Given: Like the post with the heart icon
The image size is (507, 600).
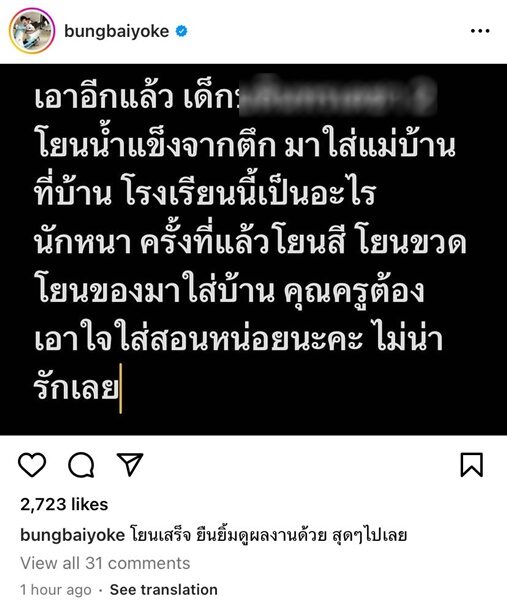Looking at the screenshot, I should tap(32, 465).
